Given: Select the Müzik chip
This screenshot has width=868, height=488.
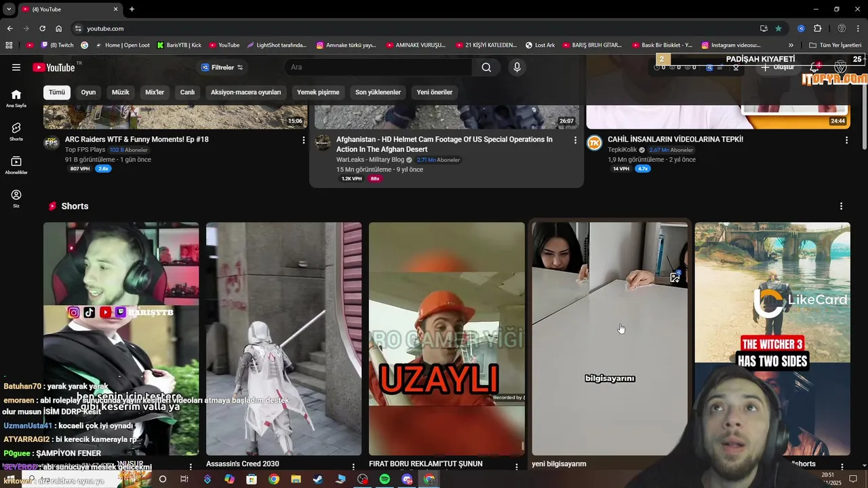Looking at the screenshot, I should tap(120, 92).
